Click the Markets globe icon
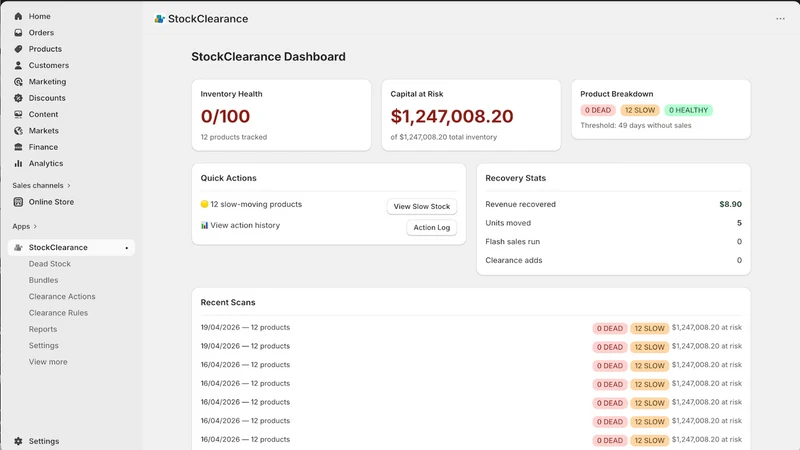The image size is (800, 450). (x=18, y=131)
